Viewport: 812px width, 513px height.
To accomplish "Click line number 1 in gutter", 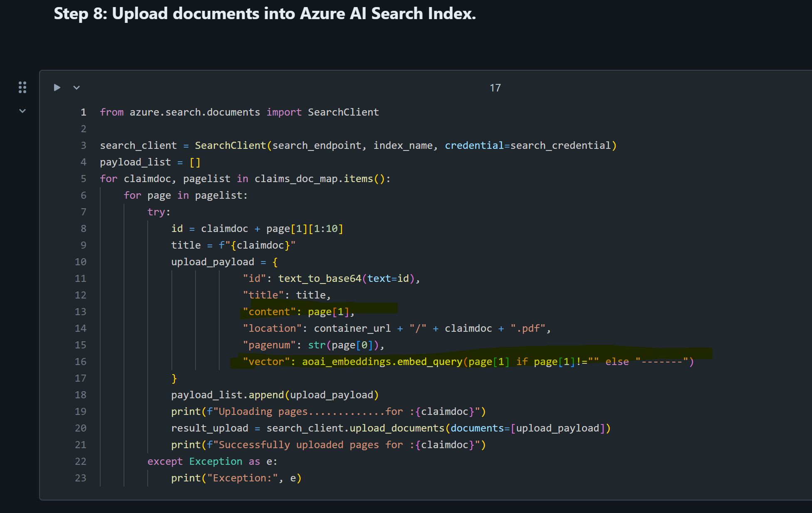I will pyautogui.click(x=84, y=112).
